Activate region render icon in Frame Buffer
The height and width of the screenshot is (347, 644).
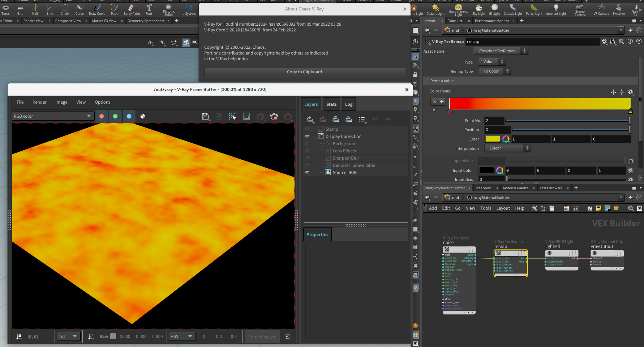(x=246, y=116)
